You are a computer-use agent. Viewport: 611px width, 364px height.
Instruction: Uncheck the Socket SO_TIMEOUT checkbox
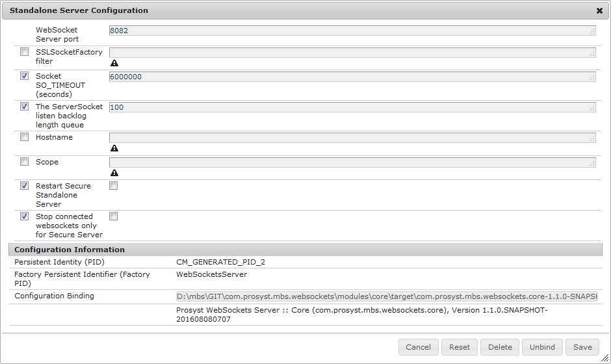(24, 76)
